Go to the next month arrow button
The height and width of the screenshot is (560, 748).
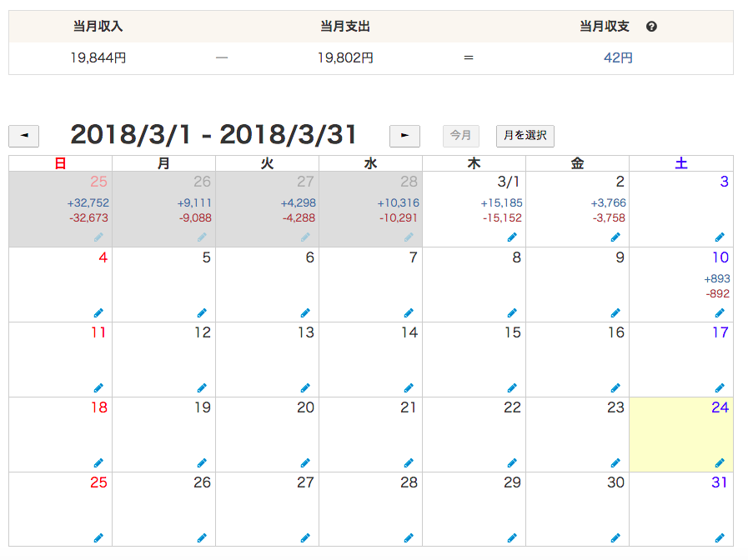pos(404,136)
